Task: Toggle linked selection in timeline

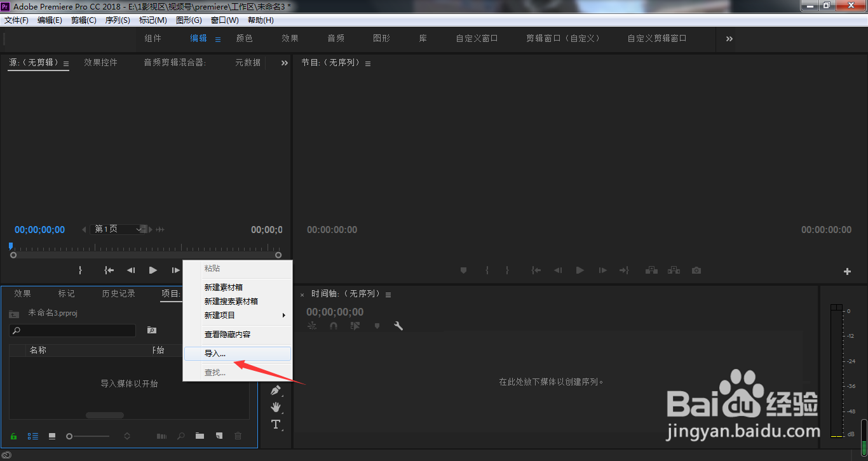Action: 355,326
